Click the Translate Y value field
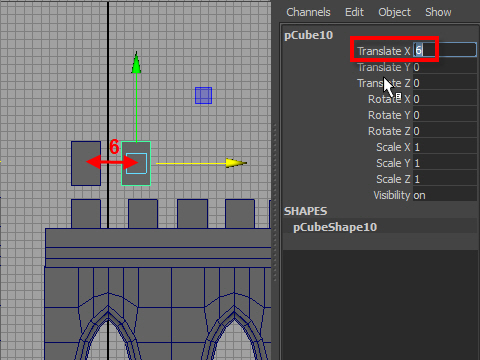The image size is (480, 360). (445, 67)
